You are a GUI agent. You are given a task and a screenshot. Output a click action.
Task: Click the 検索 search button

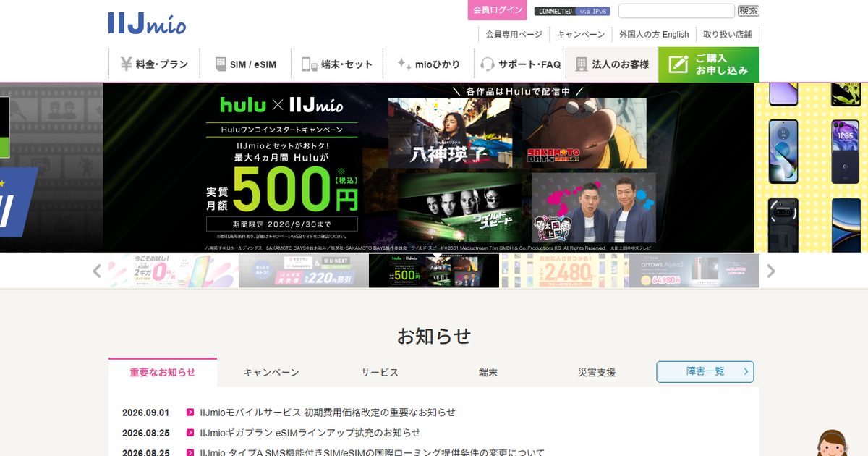[749, 11]
